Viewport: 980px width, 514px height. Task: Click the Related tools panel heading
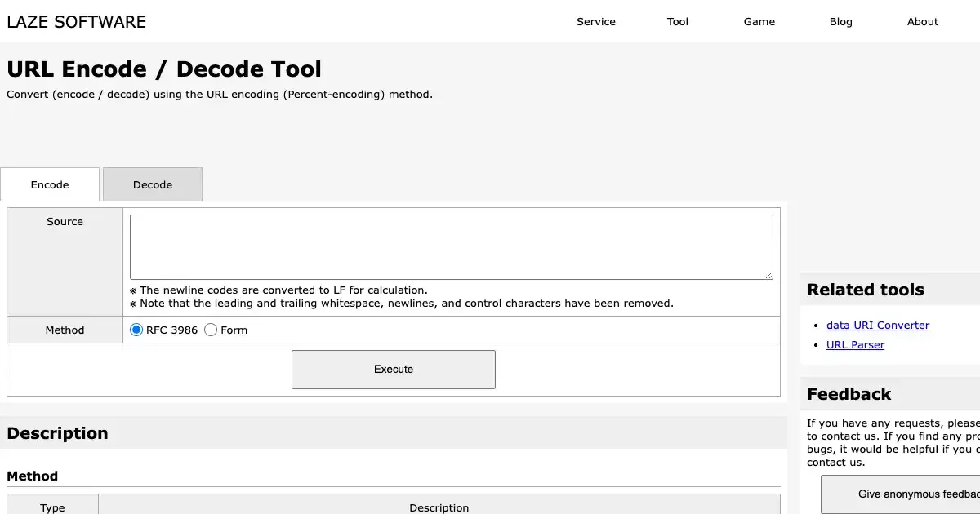(x=865, y=290)
